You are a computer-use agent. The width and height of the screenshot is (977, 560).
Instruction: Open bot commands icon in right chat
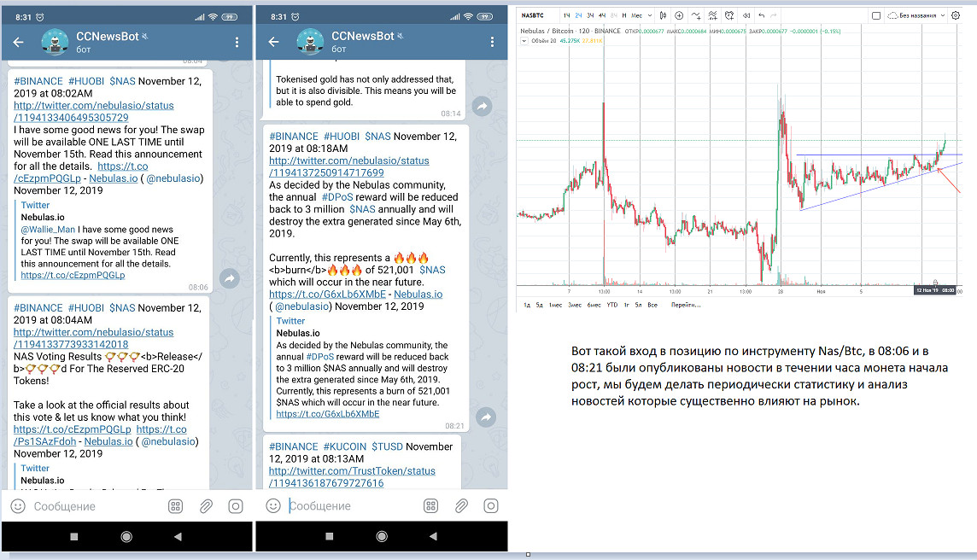point(430,506)
